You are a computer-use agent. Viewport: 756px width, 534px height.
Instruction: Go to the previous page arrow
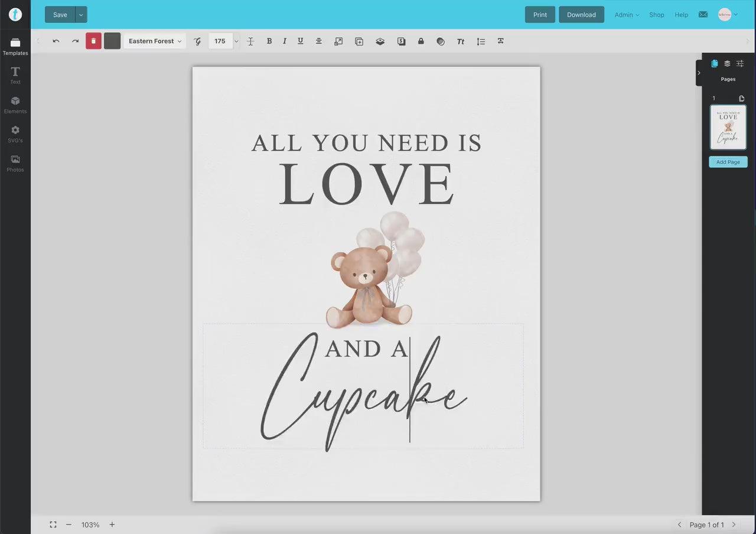pyautogui.click(x=679, y=525)
